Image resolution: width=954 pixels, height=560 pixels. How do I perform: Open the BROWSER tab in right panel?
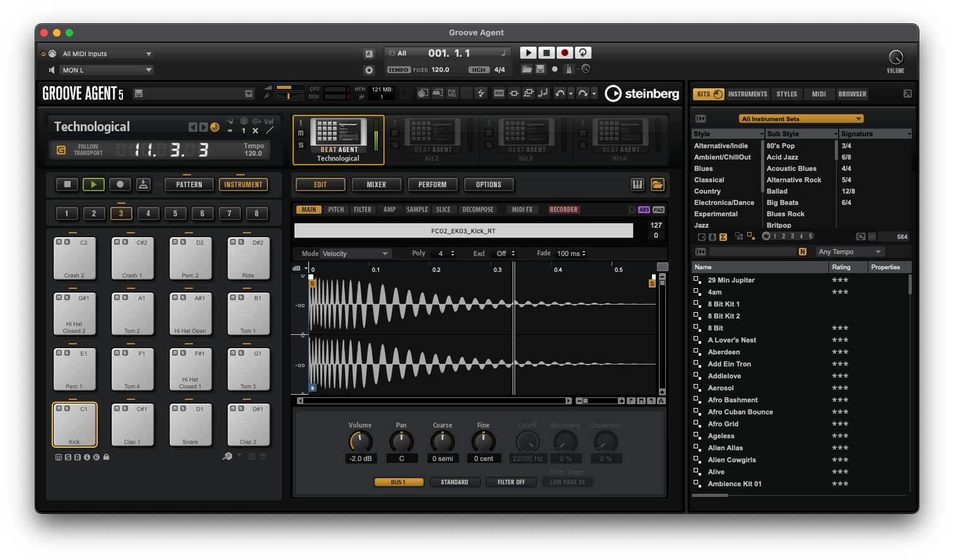click(852, 94)
